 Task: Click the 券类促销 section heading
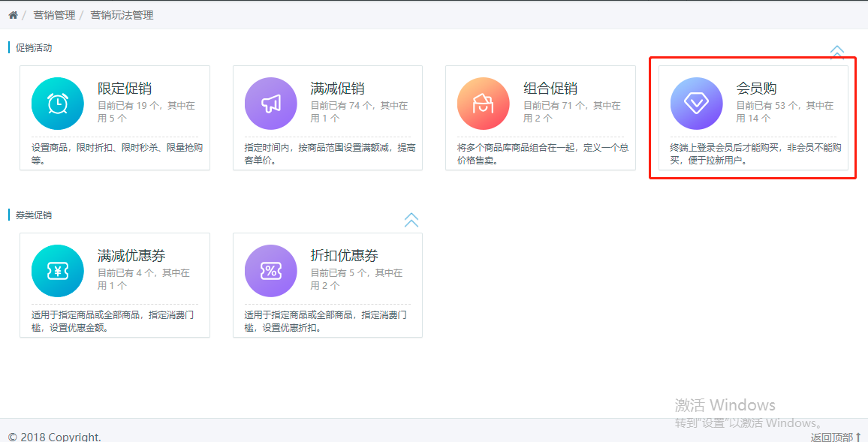pyautogui.click(x=34, y=215)
